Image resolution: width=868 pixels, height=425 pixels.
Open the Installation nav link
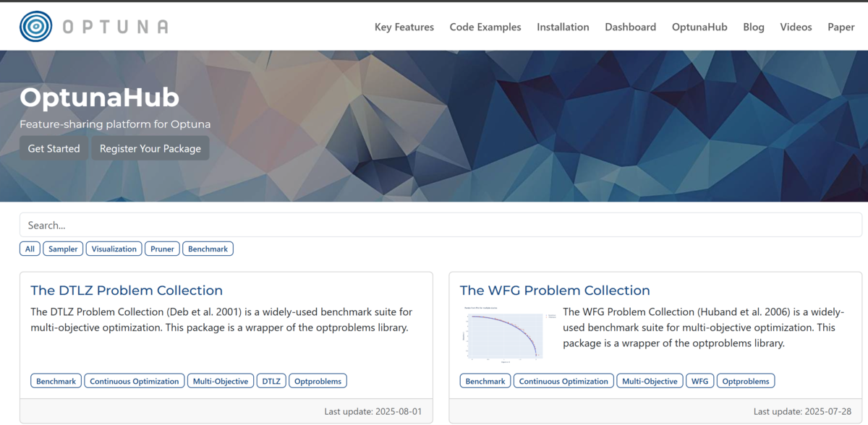[563, 27]
